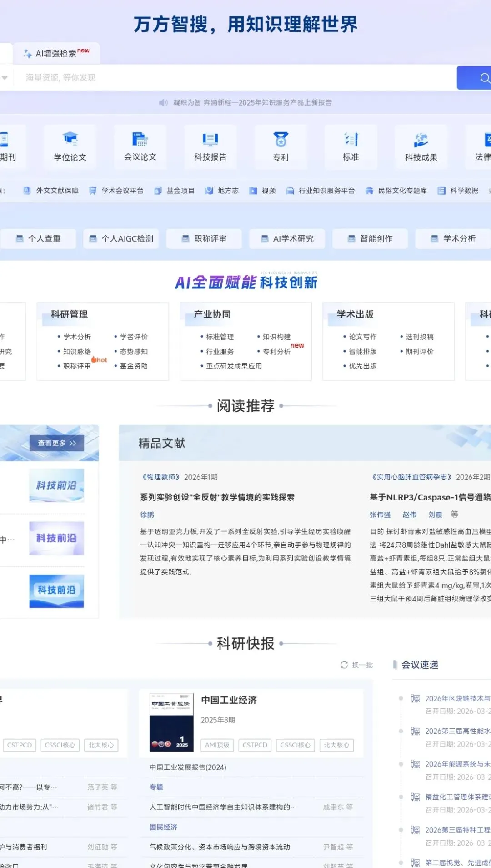Screen dimensions: 491x868
Task: Click the conference icon beside 精益化工管理体系
Action: [x=416, y=797]
